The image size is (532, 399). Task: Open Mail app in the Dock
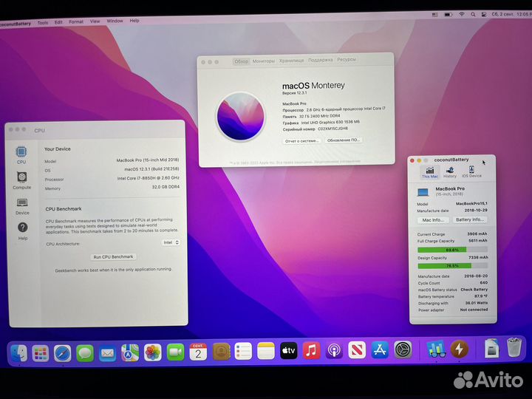pyautogui.click(x=108, y=353)
